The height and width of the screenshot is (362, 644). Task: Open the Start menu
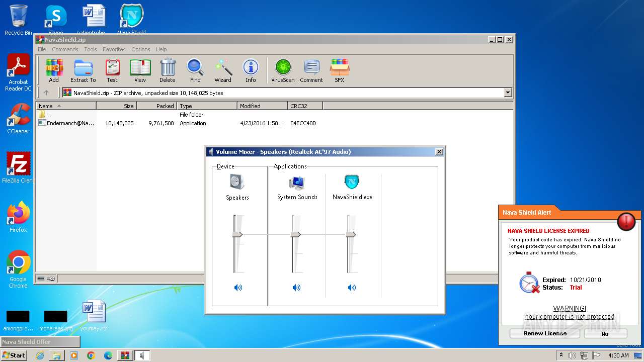tap(14, 355)
